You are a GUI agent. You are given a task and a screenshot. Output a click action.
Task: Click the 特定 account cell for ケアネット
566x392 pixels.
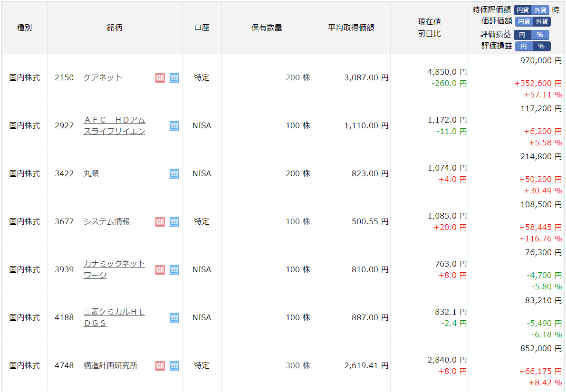point(202,77)
